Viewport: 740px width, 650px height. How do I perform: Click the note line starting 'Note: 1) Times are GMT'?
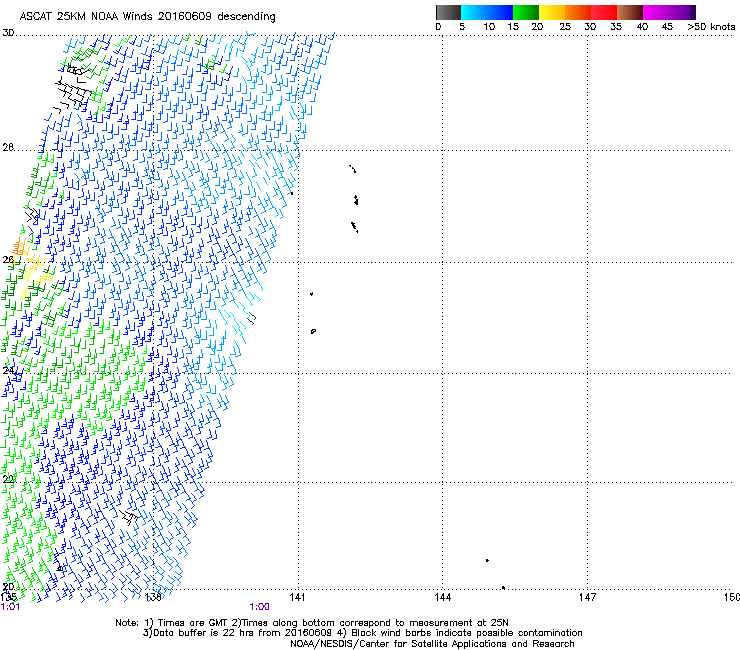[x=312, y=623]
